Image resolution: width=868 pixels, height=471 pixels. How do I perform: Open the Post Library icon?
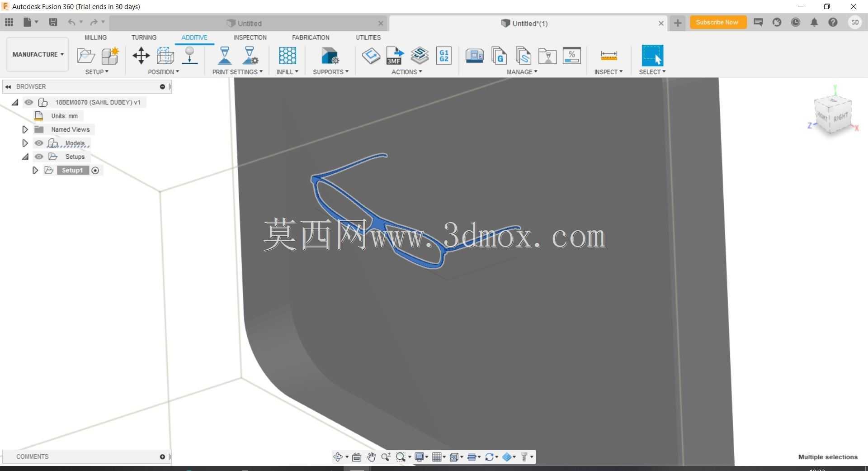point(499,56)
